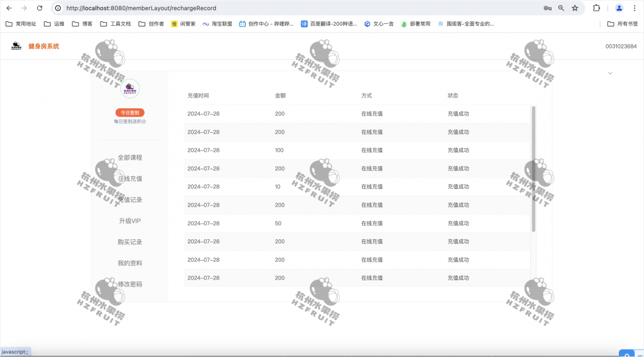Open the 淘宝联盟 bookmark

pos(217,24)
